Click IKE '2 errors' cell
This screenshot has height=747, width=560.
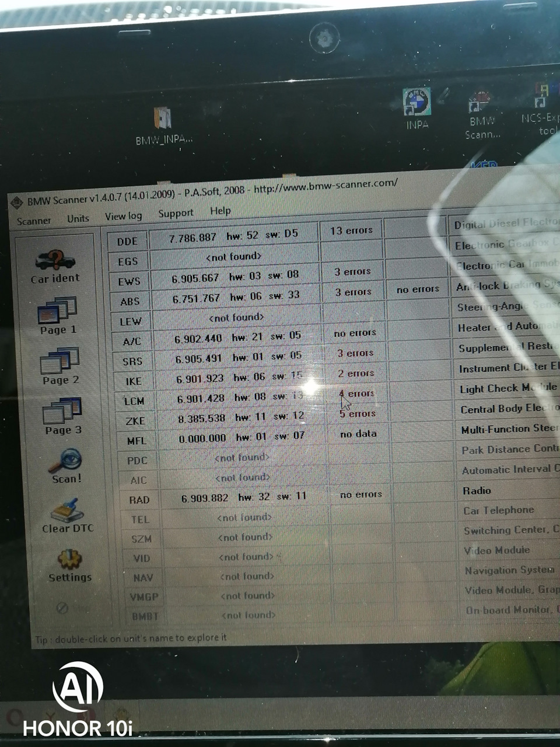(x=356, y=373)
